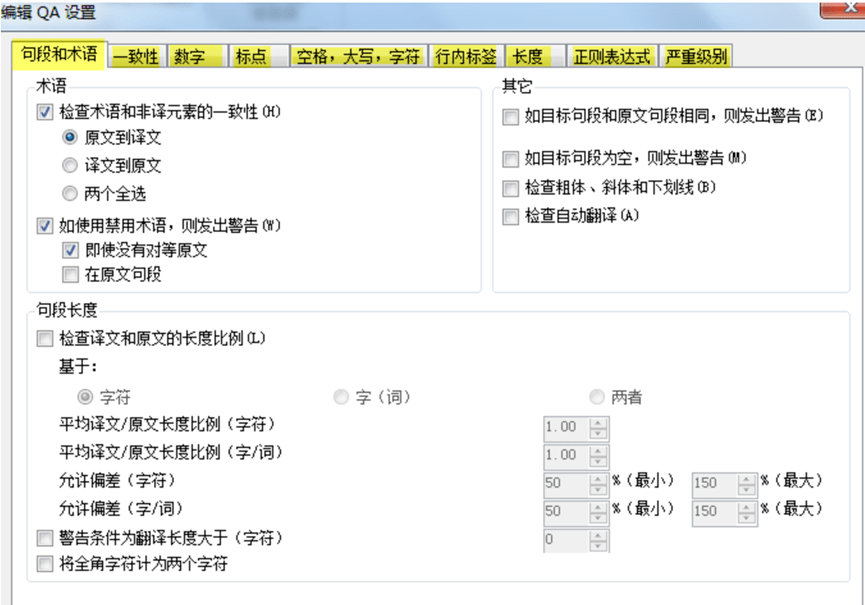
Task: Click the 平均译文/原文长度比例（字/词） value field
Action: 566,456
